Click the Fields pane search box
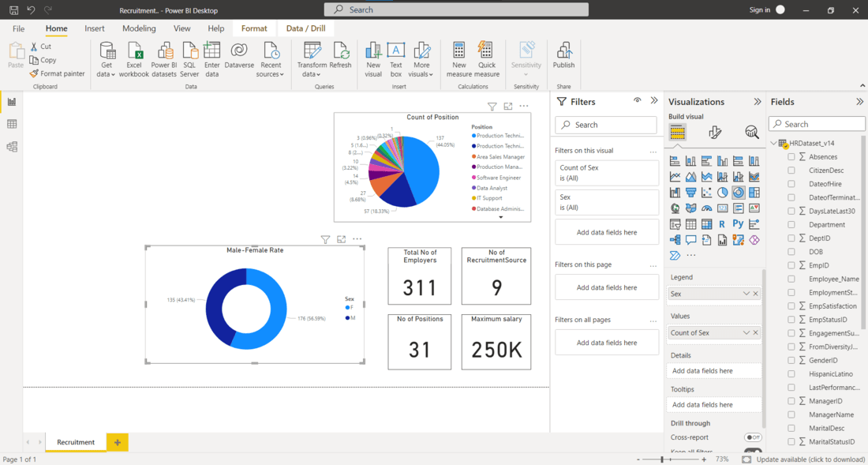The width and height of the screenshot is (868, 465). tap(817, 124)
